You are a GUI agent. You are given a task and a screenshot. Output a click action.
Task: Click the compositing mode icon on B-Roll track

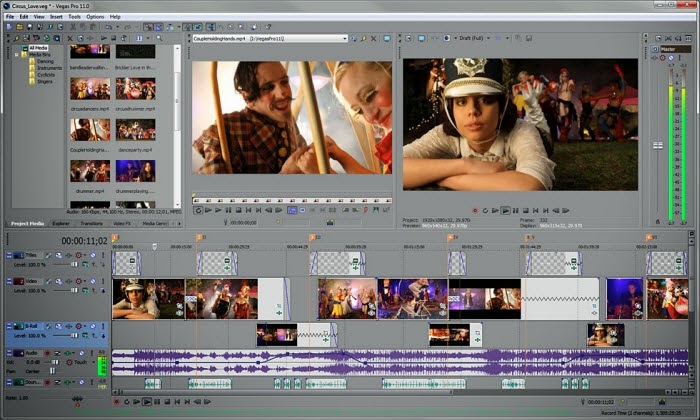[85, 335]
